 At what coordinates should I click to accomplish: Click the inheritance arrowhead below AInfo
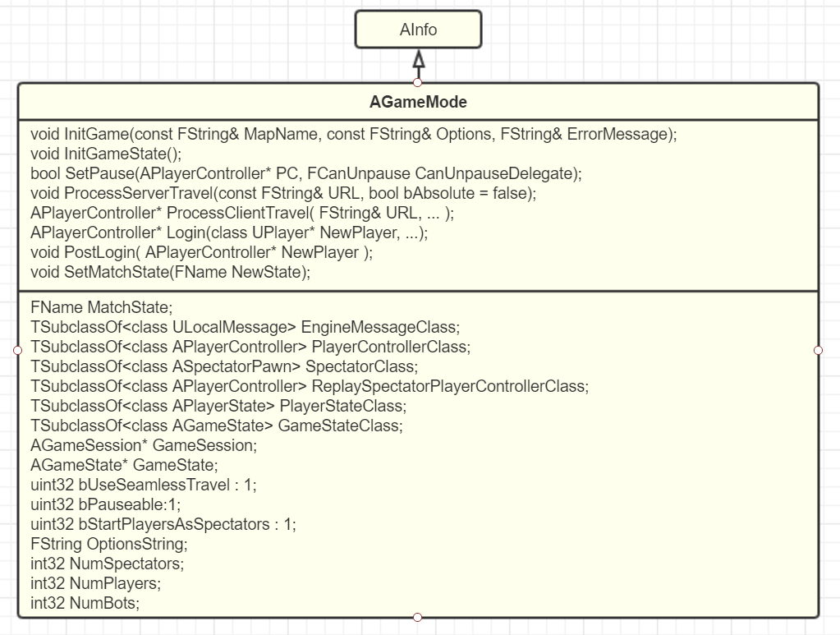pos(418,60)
